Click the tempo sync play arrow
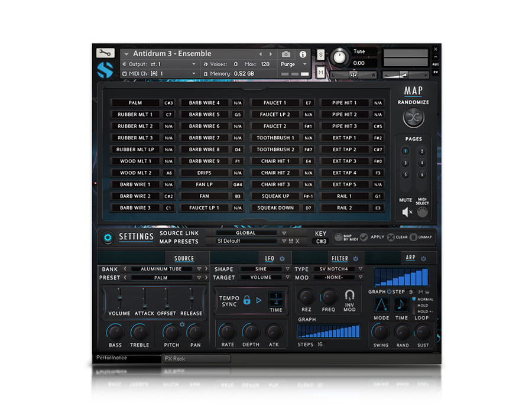 click(259, 300)
